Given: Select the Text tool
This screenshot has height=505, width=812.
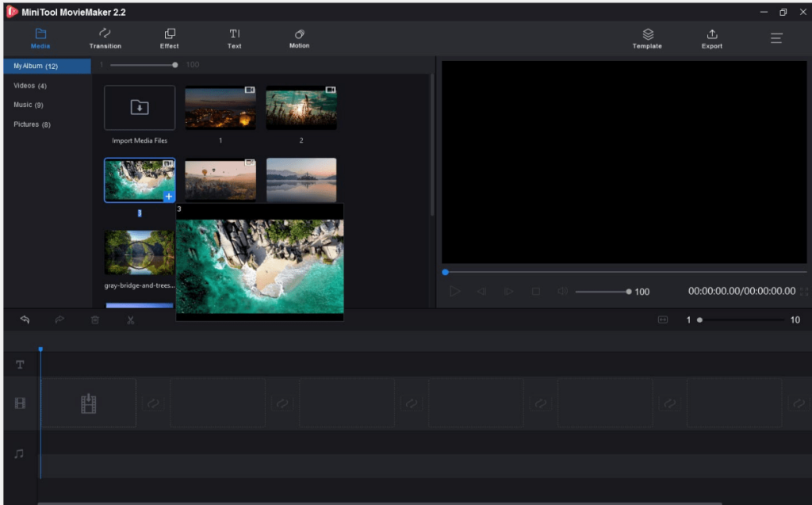Looking at the screenshot, I should [234, 38].
